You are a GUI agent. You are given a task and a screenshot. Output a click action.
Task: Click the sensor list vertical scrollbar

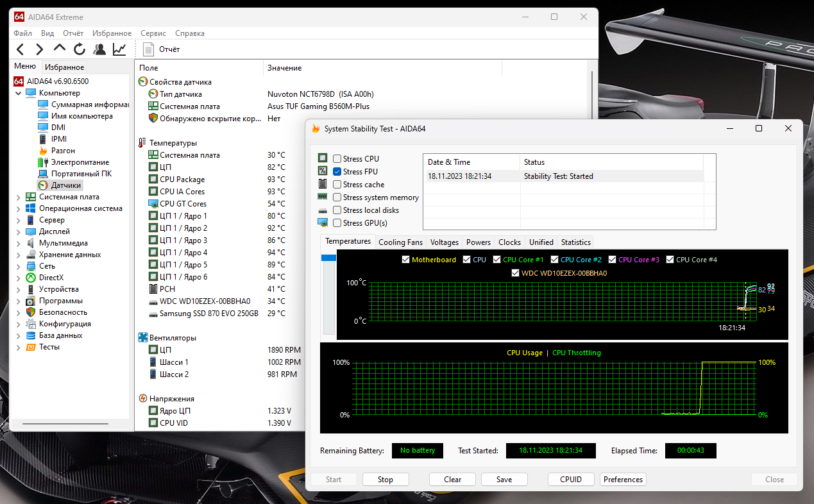pyautogui.click(x=593, y=96)
